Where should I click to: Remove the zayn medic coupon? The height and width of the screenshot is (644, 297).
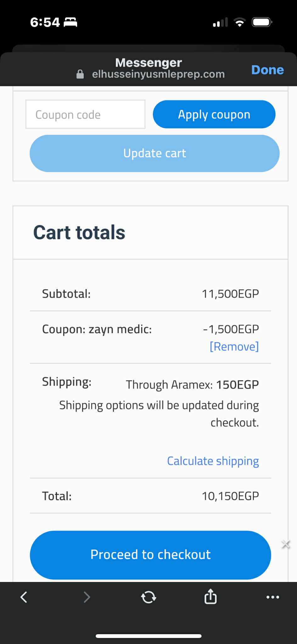click(x=234, y=347)
